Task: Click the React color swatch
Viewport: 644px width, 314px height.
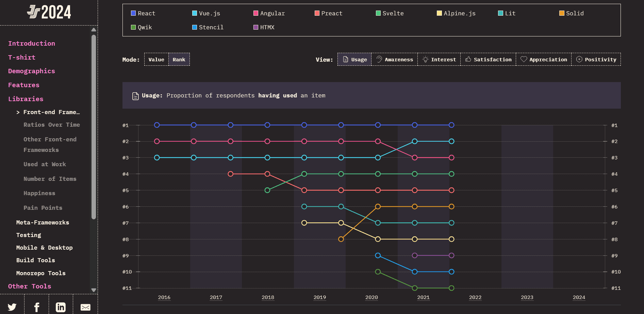Action: click(133, 13)
